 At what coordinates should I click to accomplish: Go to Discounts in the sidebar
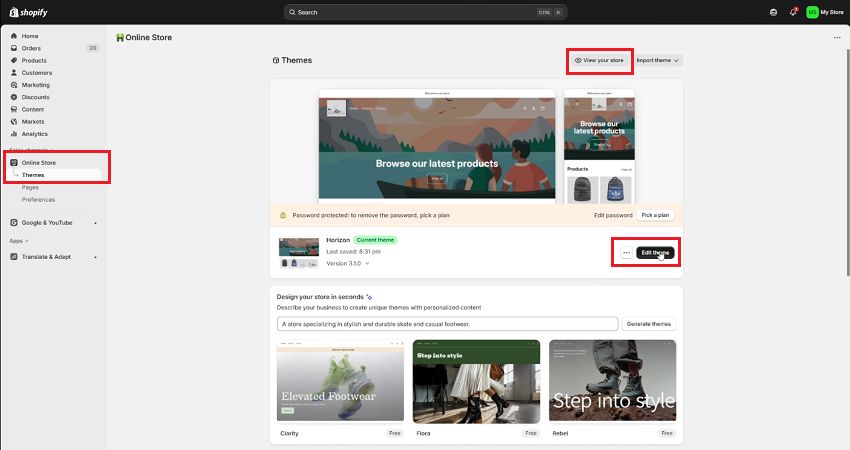[35, 97]
